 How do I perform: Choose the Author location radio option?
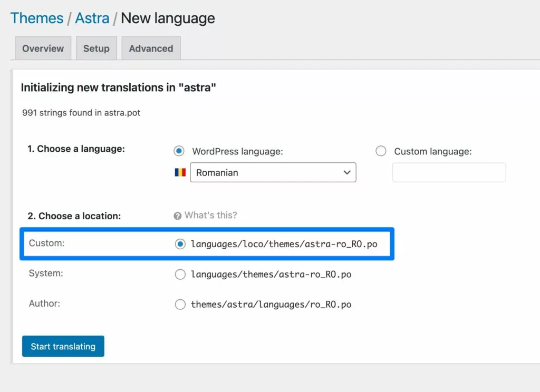[180, 304]
